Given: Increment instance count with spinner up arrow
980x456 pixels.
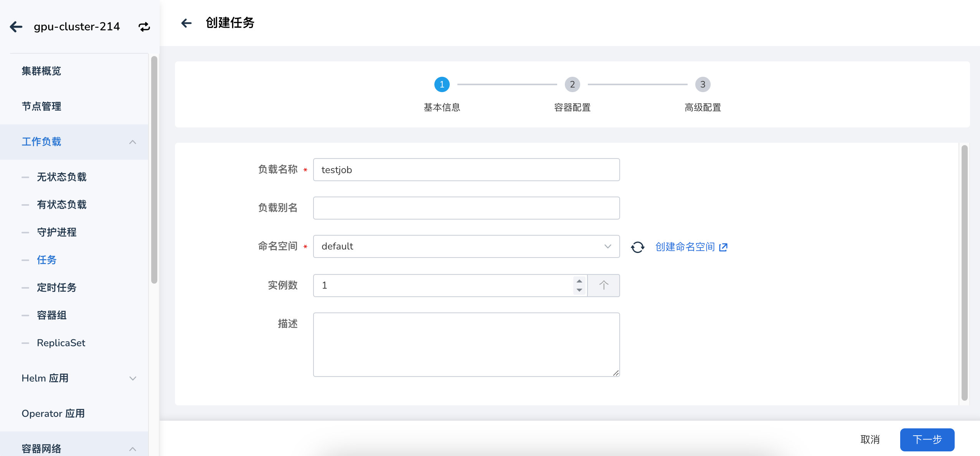Looking at the screenshot, I should point(579,281).
